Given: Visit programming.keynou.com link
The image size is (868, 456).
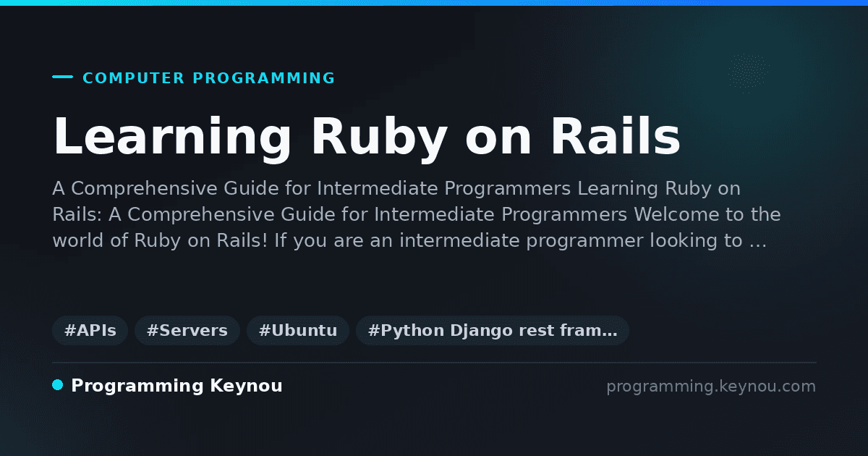Looking at the screenshot, I should (x=711, y=387).
